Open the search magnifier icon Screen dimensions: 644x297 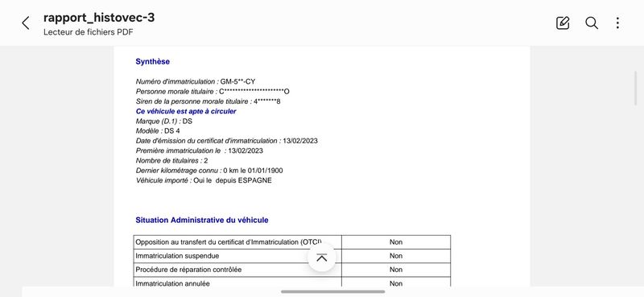click(592, 23)
